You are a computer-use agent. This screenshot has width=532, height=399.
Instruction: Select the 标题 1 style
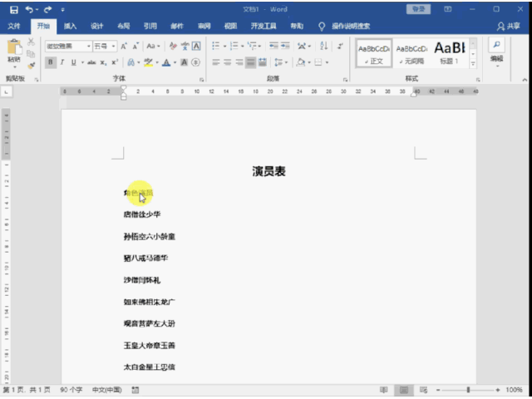(449, 53)
